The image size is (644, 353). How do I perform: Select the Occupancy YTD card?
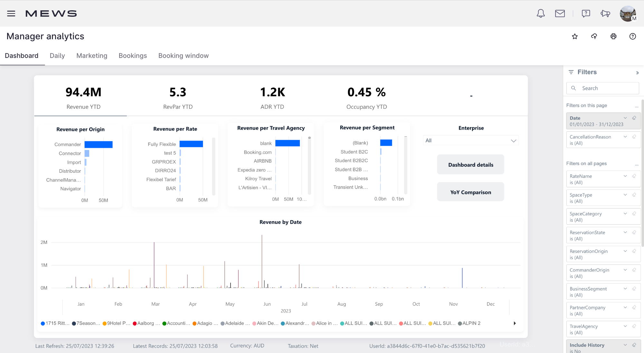coord(366,98)
